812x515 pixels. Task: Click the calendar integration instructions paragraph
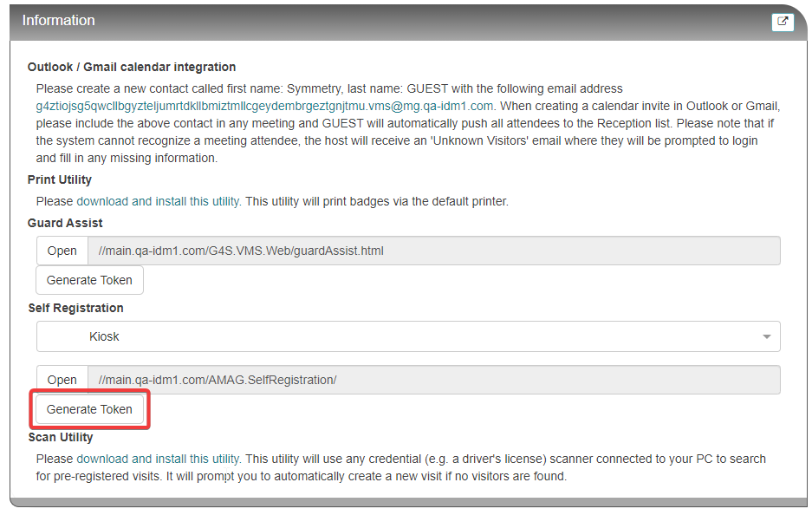(x=407, y=123)
